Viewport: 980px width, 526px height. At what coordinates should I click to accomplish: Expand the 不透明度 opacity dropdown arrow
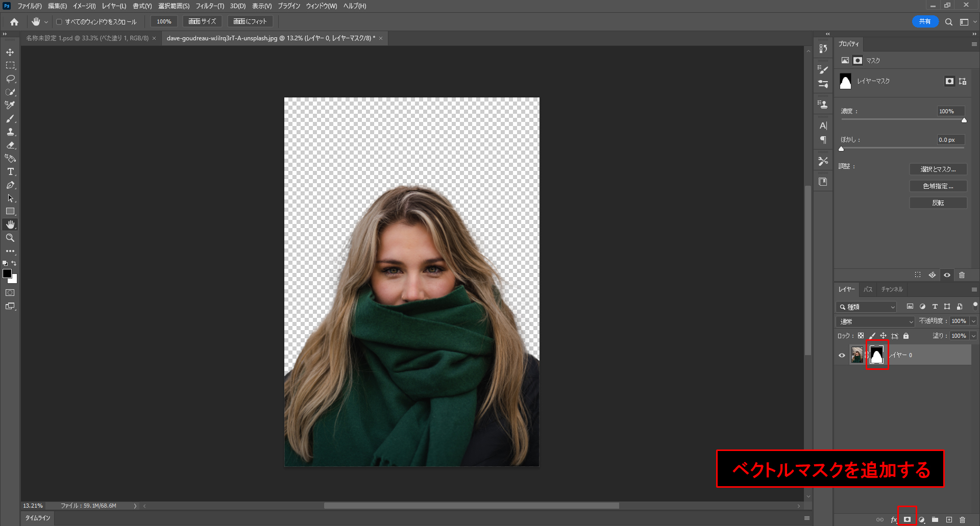pos(973,321)
